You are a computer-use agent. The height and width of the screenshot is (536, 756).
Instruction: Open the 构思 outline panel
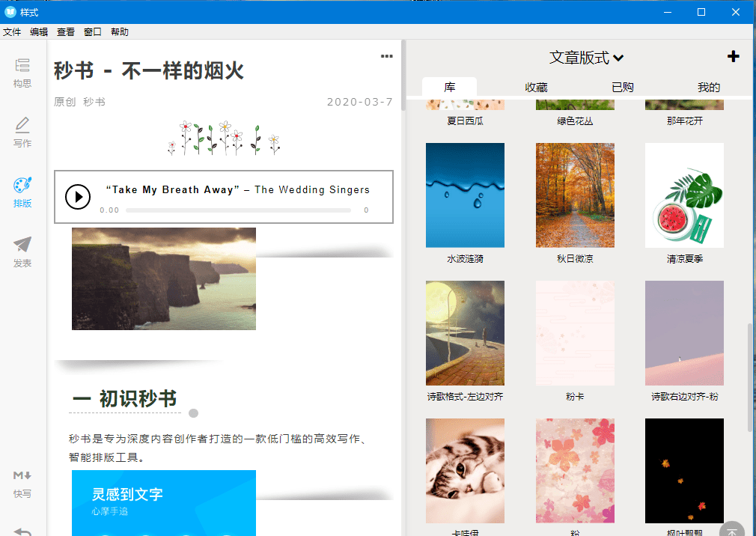click(22, 73)
